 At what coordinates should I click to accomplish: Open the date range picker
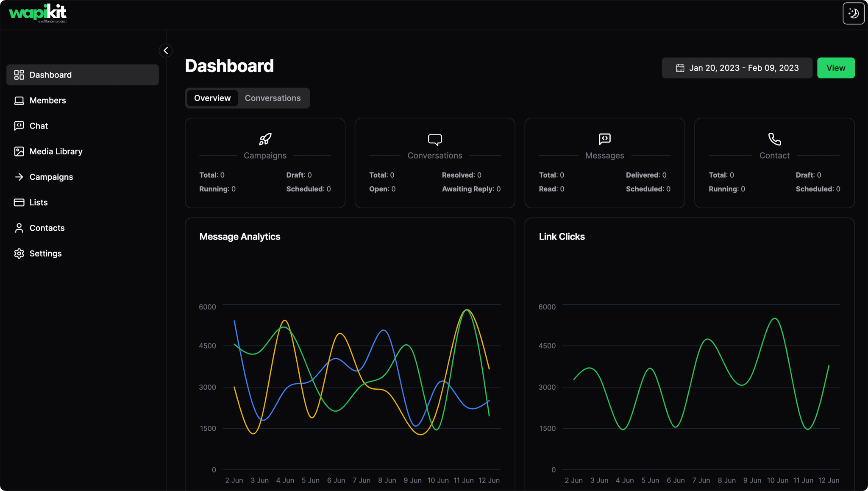(x=737, y=68)
